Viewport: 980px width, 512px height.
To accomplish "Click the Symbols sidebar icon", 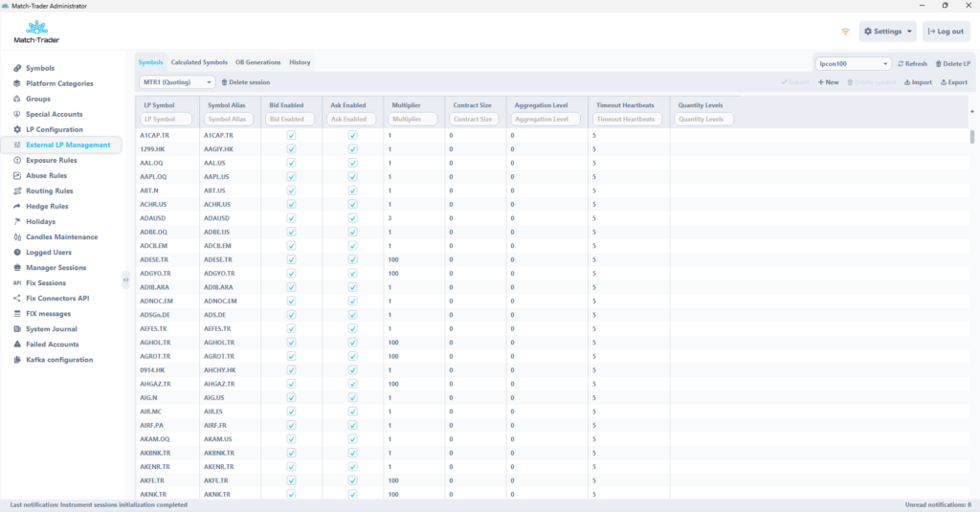I will 16,69.
